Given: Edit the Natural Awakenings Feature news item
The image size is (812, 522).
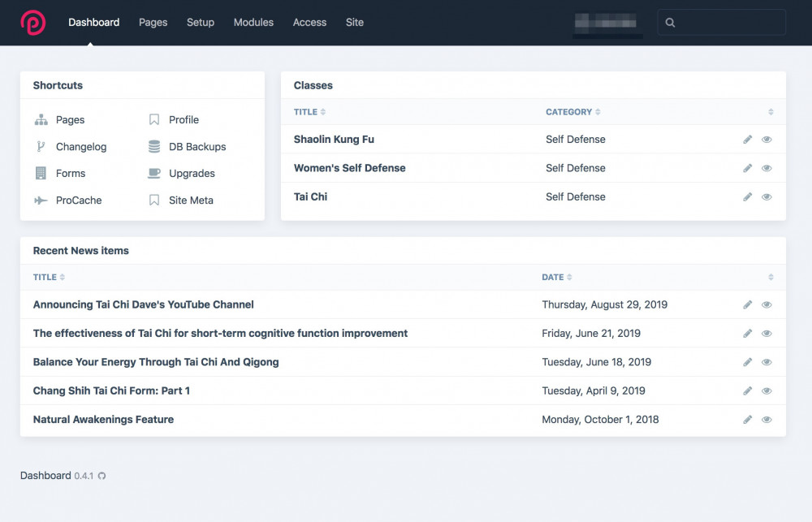Looking at the screenshot, I should [x=748, y=420].
